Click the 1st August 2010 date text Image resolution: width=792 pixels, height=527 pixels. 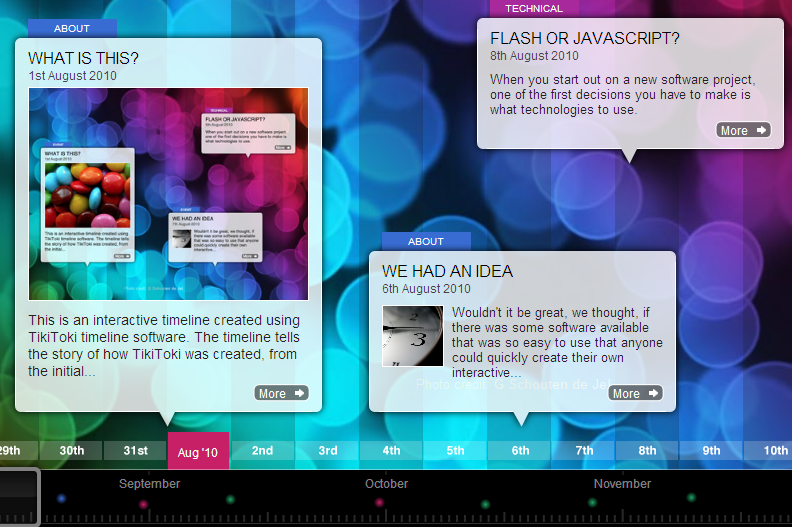pyautogui.click(x=72, y=76)
